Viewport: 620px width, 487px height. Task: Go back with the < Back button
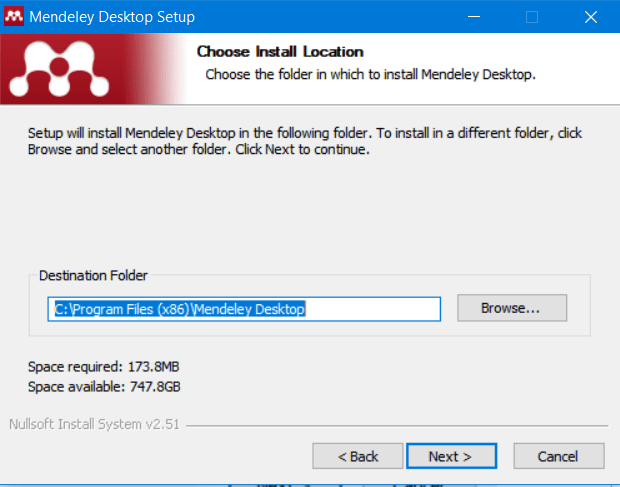point(357,456)
